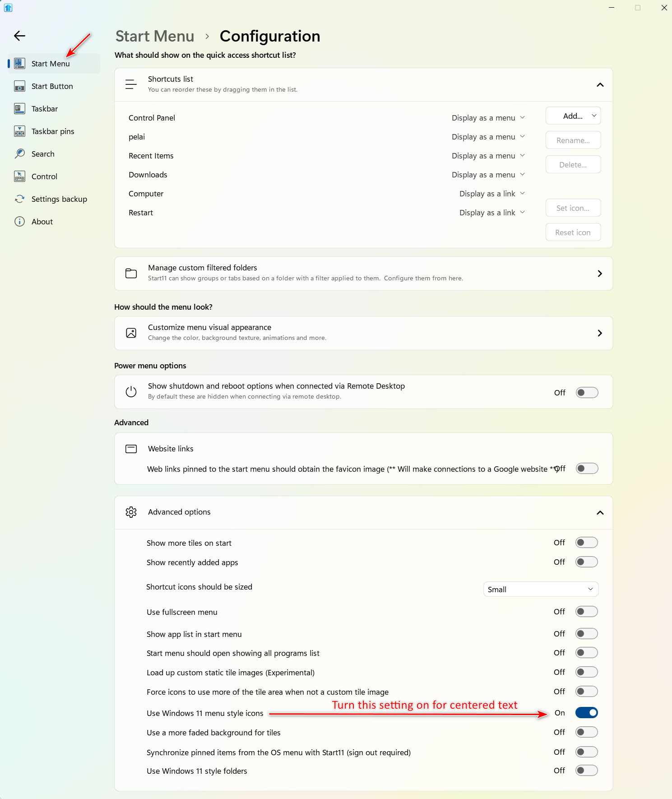672x799 pixels.
Task: Collapse the Advanced options section
Action: [600, 512]
